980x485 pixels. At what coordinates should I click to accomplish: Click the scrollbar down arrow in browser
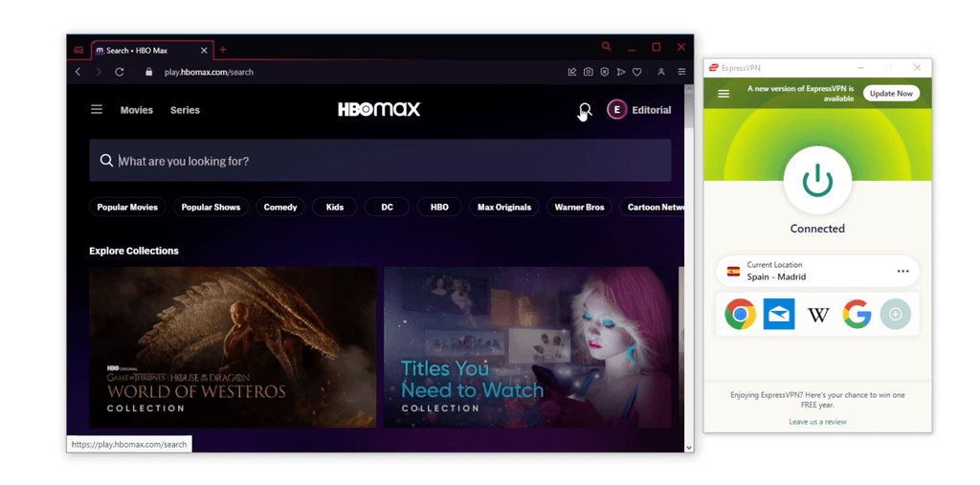tap(689, 448)
